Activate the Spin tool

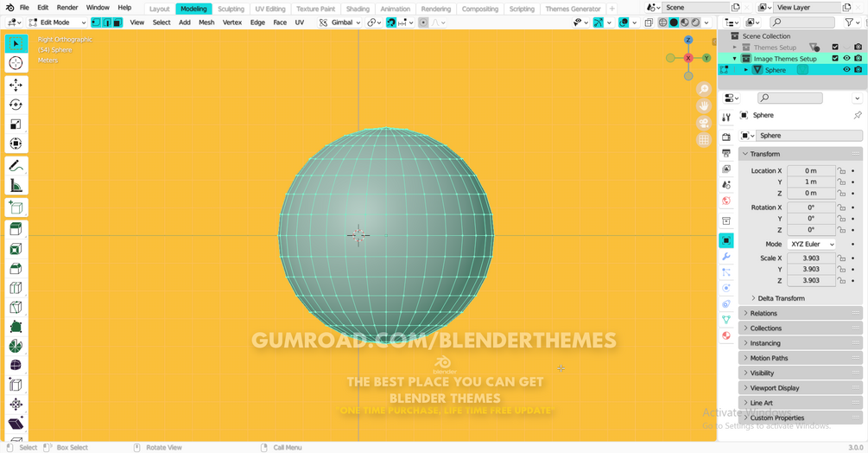point(16,346)
